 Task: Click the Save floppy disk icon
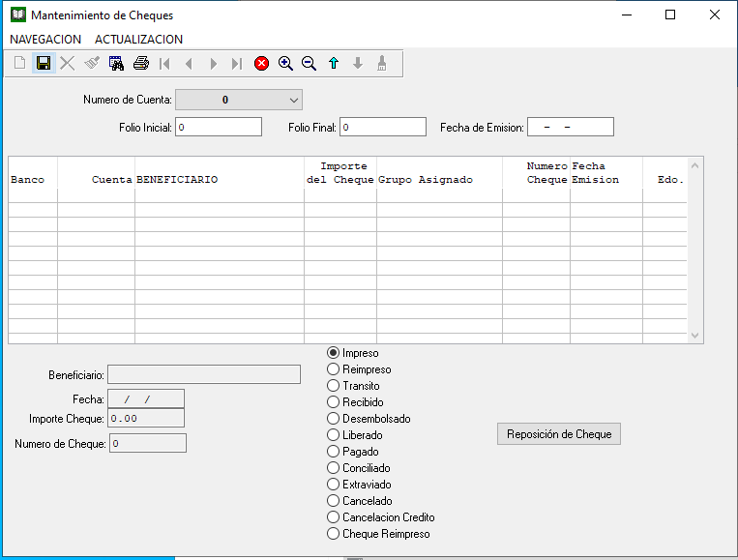[44, 64]
